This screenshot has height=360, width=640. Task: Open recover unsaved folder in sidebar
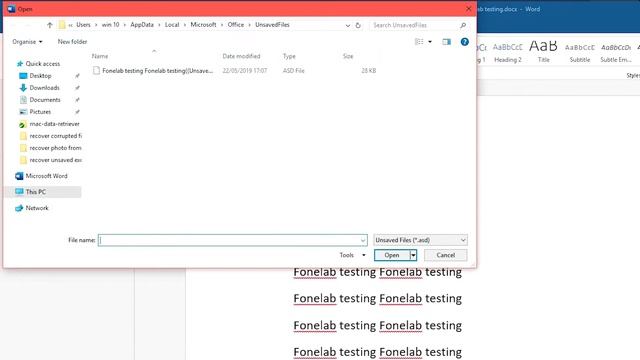[51, 160]
